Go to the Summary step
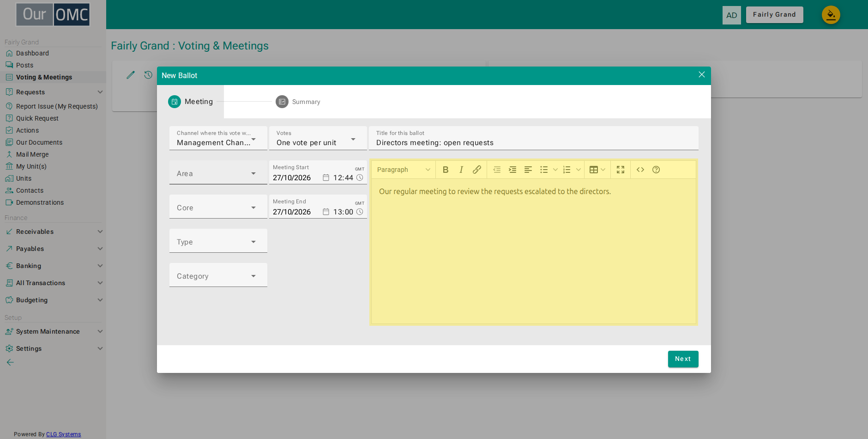 click(298, 102)
